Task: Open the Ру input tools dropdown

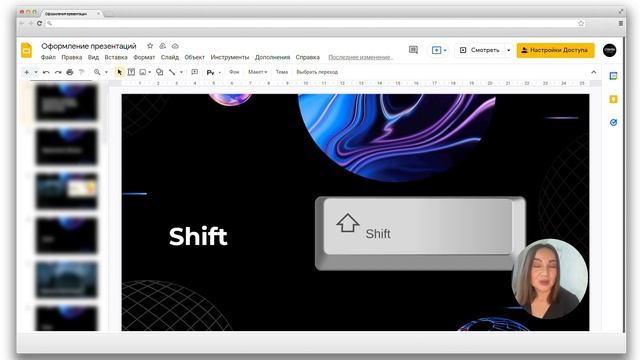Action: [x=213, y=72]
